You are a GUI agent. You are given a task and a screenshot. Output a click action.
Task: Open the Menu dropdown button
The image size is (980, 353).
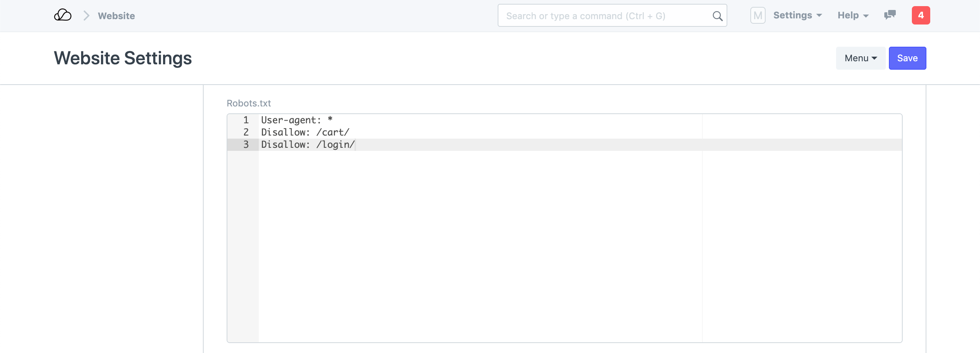click(x=861, y=58)
